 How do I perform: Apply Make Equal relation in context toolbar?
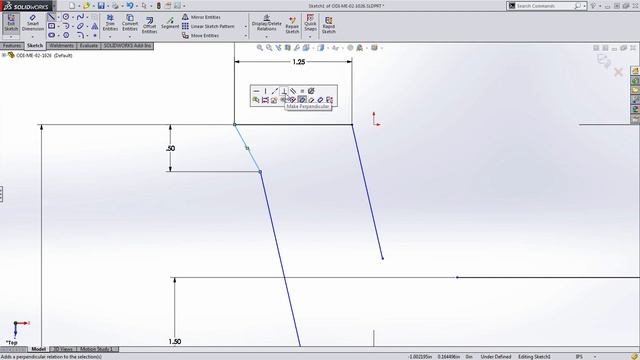pyautogui.click(x=302, y=91)
